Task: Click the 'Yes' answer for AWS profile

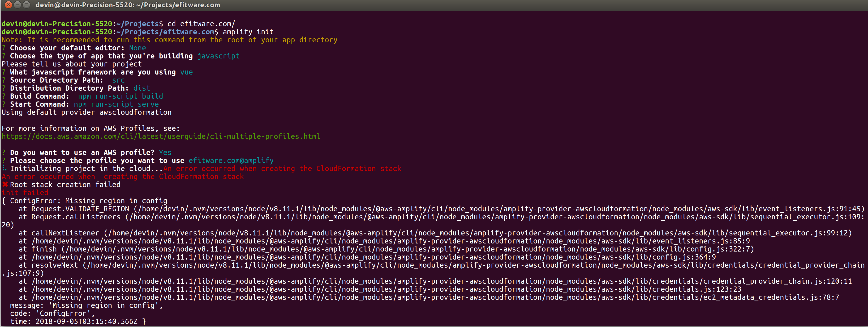Action: point(165,153)
